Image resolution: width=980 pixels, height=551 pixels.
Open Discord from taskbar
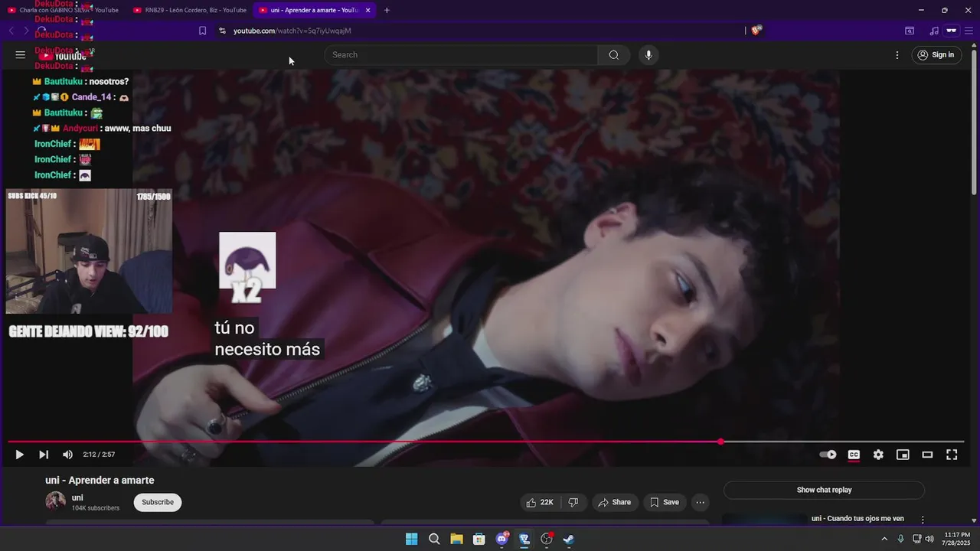[x=502, y=539]
